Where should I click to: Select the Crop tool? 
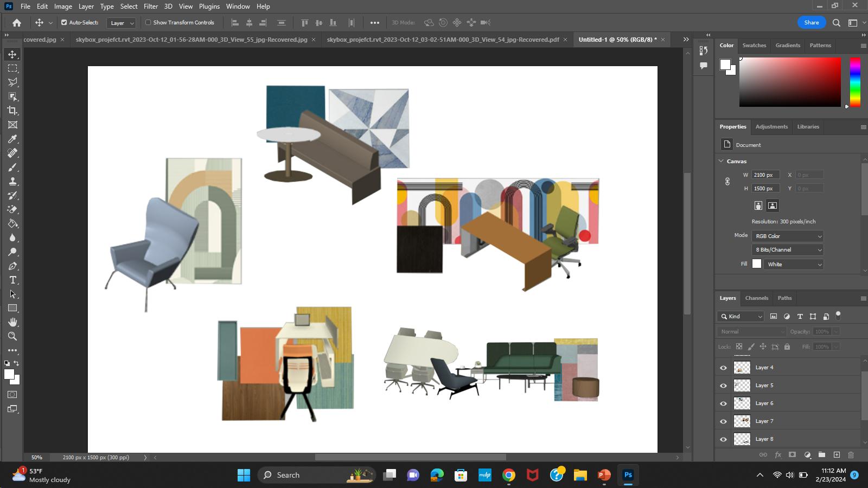[x=12, y=111]
